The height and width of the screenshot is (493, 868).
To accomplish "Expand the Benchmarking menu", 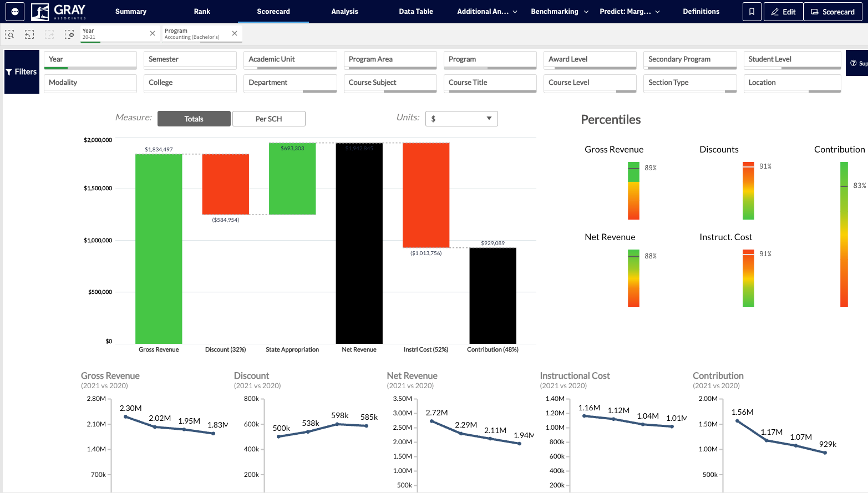I will coord(559,11).
